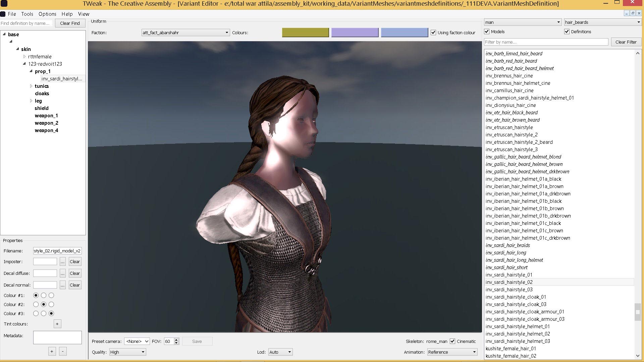The image size is (644, 362).
Task: Restore the inner Variant Editor window
Action: coord(633,13)
